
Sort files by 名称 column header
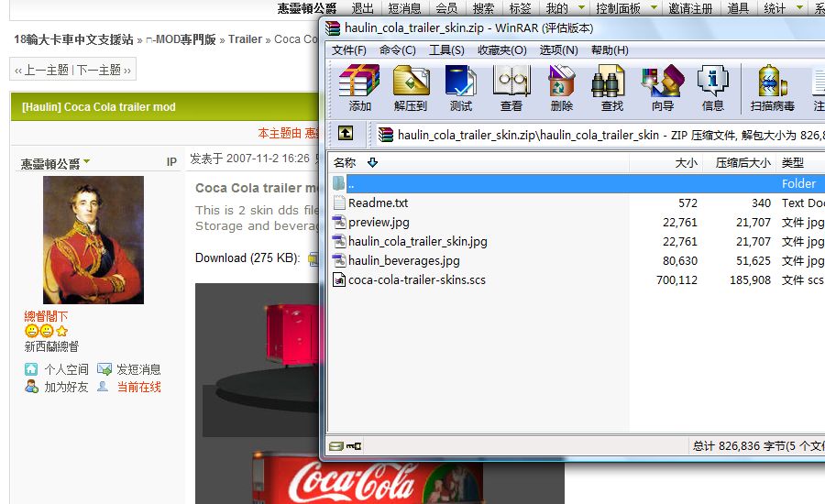coord(345,163)
